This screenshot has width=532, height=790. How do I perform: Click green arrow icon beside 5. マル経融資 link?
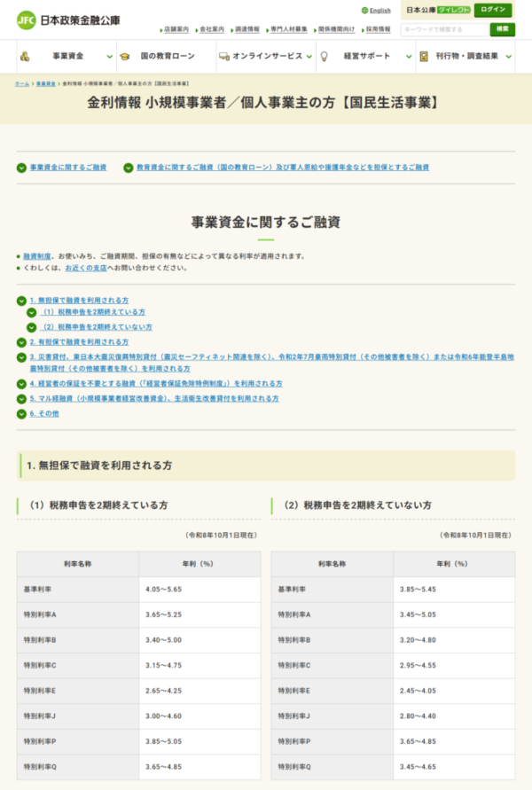pos(21,399)
